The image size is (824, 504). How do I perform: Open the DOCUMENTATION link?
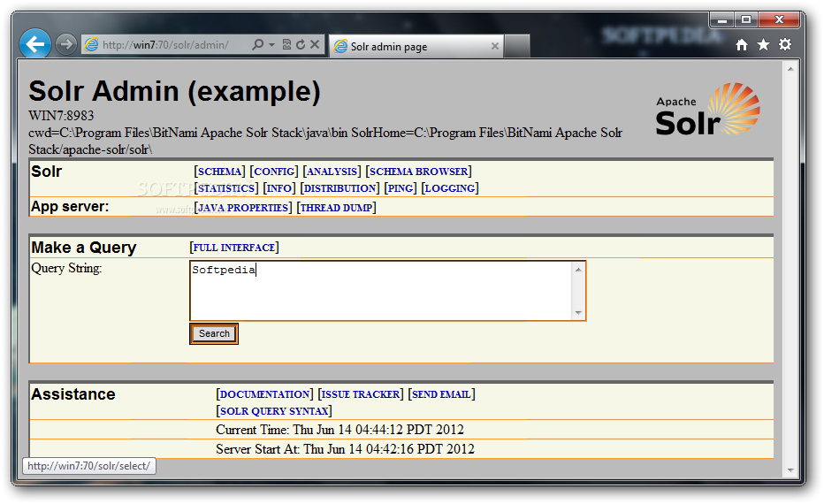point(264,394)
